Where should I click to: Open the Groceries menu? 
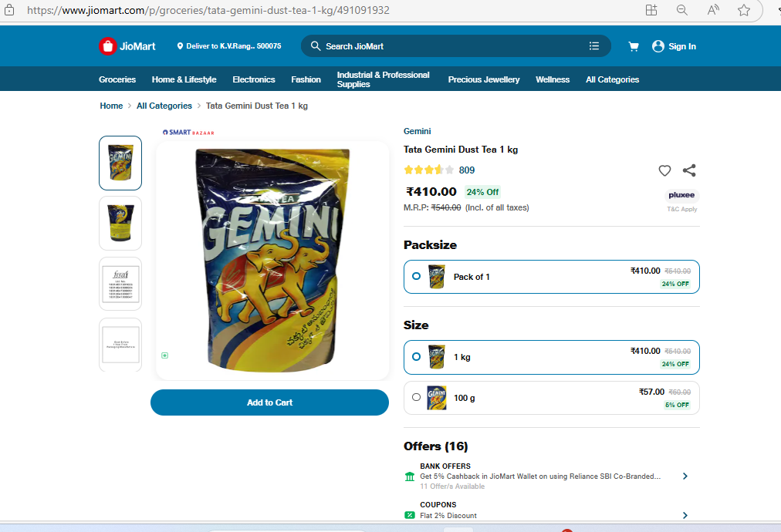point(117,79)
